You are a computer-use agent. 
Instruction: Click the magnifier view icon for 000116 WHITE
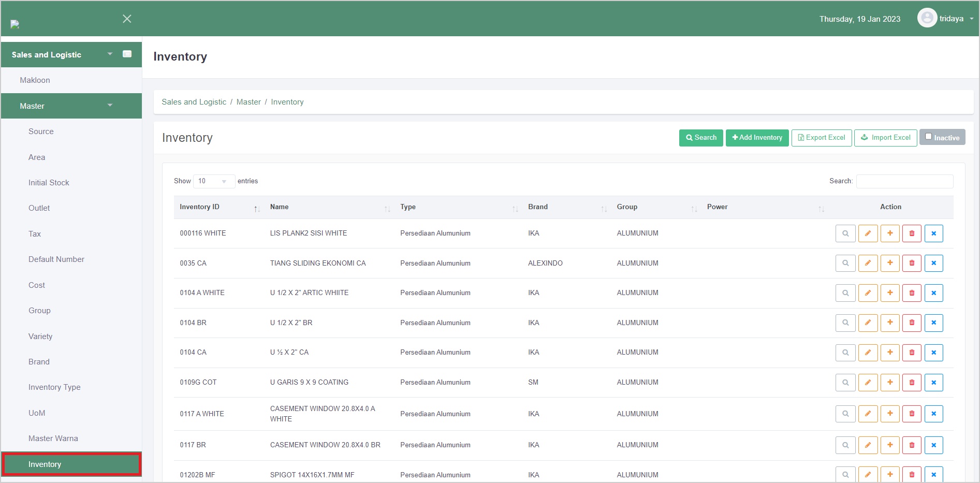tap(845, 233)
